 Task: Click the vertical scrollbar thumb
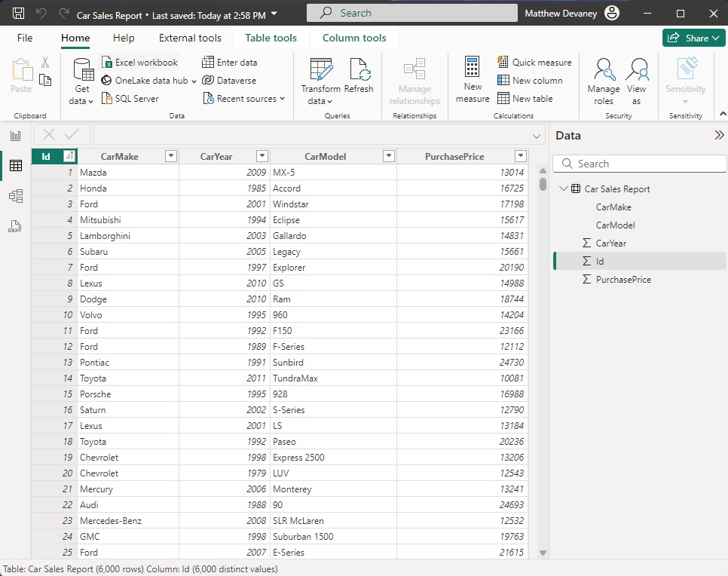543,184
